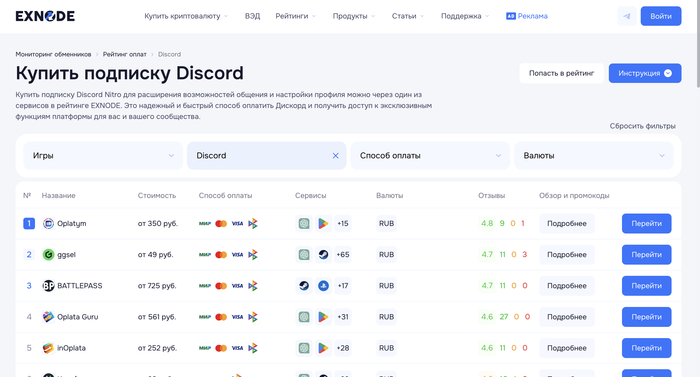Click the ad icon beside Реклама

511,16
